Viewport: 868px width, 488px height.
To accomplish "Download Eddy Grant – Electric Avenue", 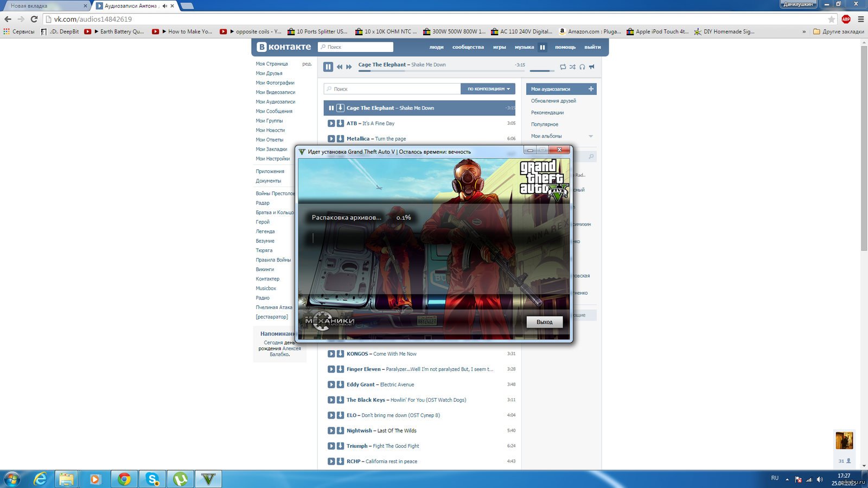I will 340,384.
